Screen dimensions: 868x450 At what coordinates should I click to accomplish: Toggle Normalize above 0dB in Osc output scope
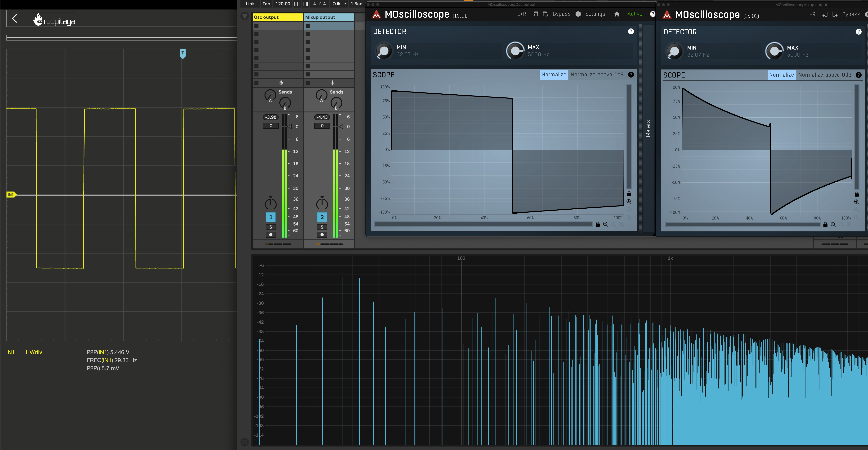pos(597,75)
